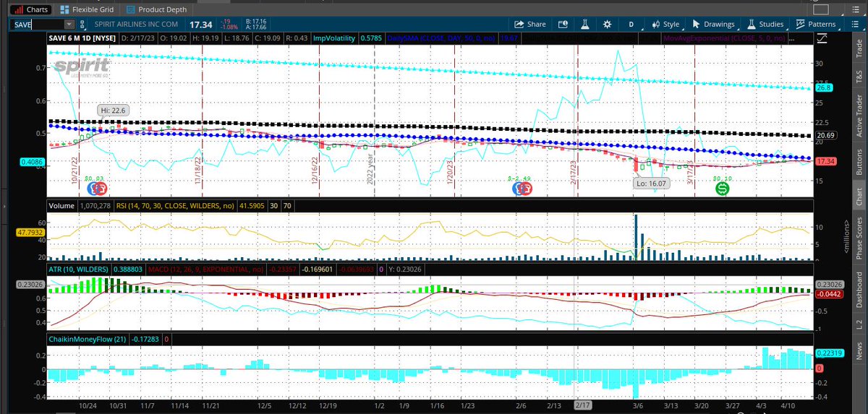Click the symbol link clip icon
This screenshot has height=414, width=868.
coord(84,25)
